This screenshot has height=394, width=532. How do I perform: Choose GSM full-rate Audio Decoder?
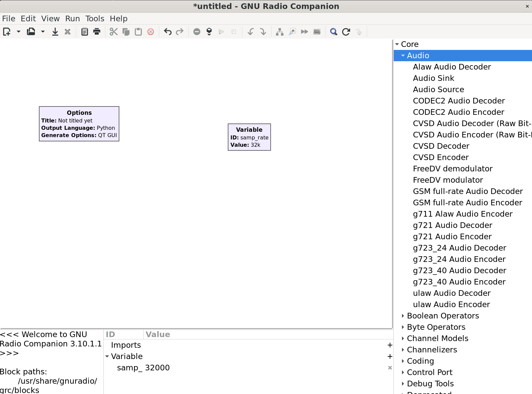click(x=468, y=191)
